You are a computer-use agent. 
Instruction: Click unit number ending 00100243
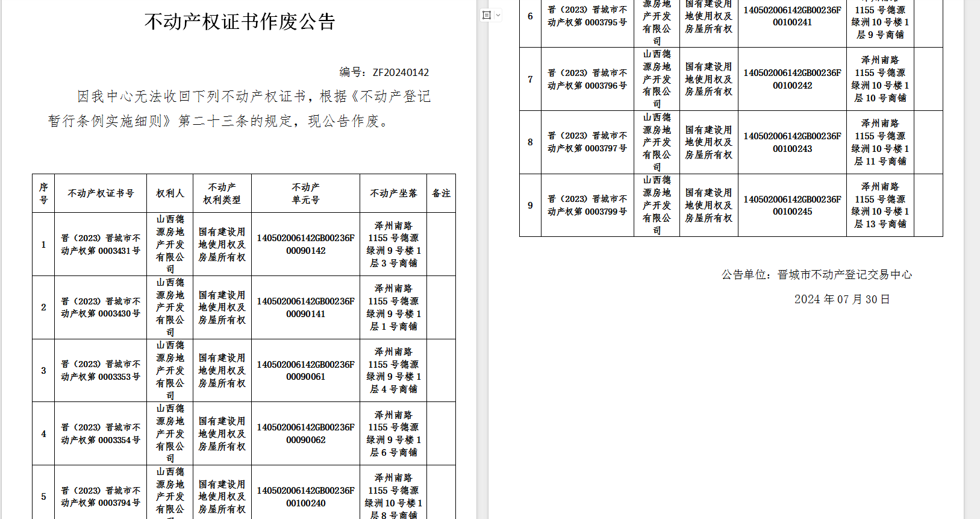793,142
